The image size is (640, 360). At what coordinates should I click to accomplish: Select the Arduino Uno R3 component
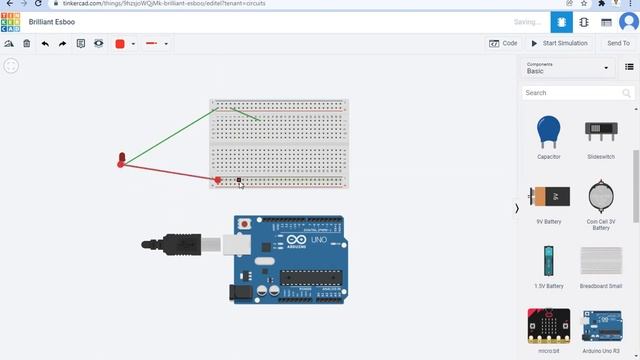601,331
